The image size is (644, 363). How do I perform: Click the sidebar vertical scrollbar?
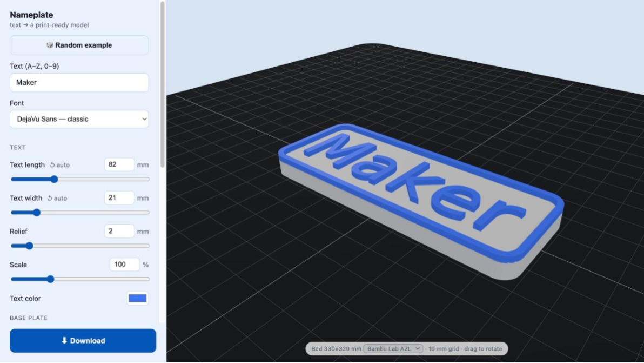[x=163, y=84]
